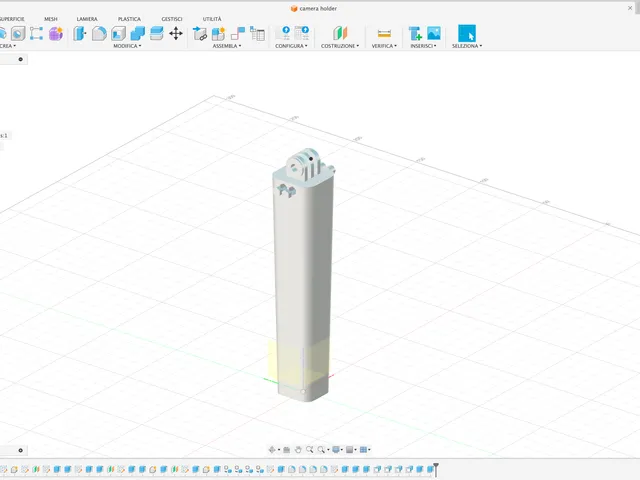
Task: Switch to the MESH tab
Action: (51, 19)
